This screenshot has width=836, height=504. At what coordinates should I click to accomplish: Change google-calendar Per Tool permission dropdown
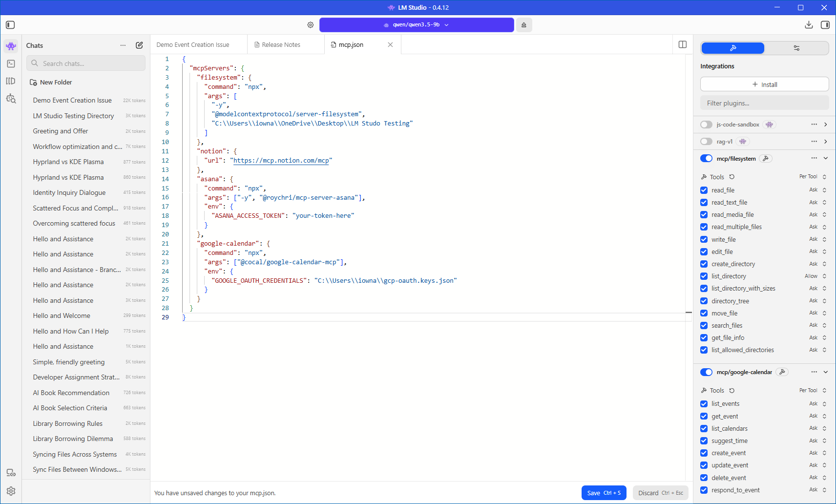[813, 391]
